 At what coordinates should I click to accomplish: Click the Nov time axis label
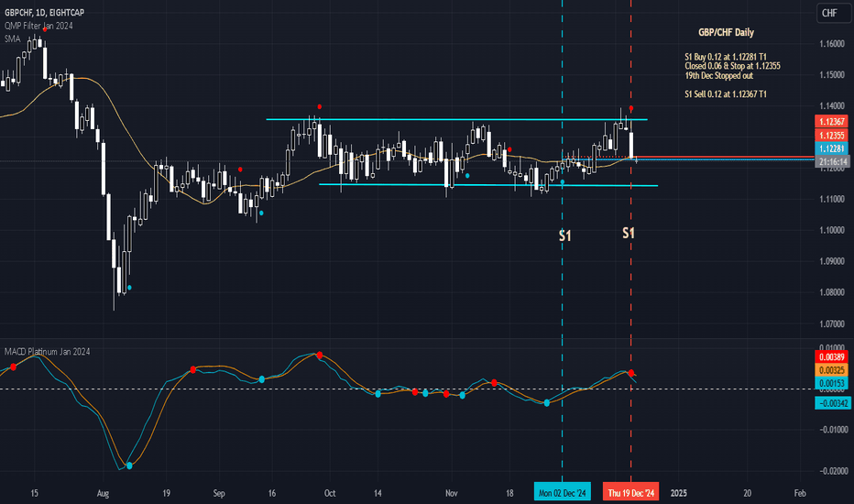[x=452, y=493]
